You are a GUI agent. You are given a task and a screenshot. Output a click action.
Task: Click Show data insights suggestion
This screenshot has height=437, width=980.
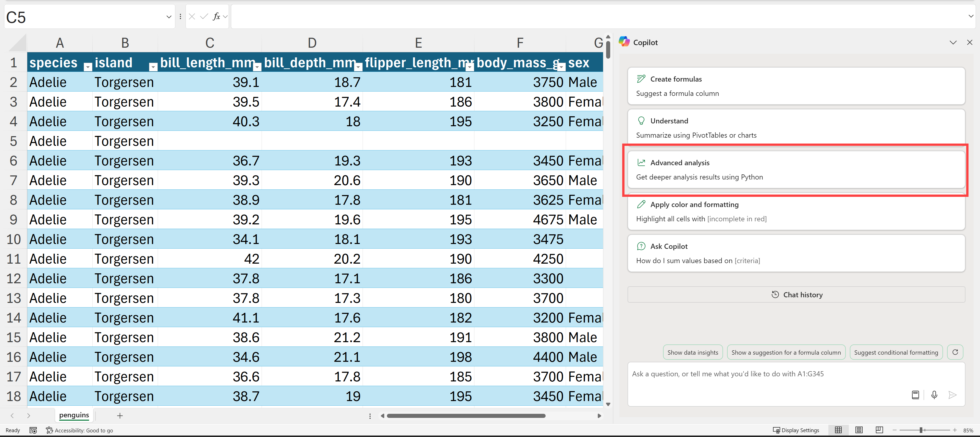(692, 352)
